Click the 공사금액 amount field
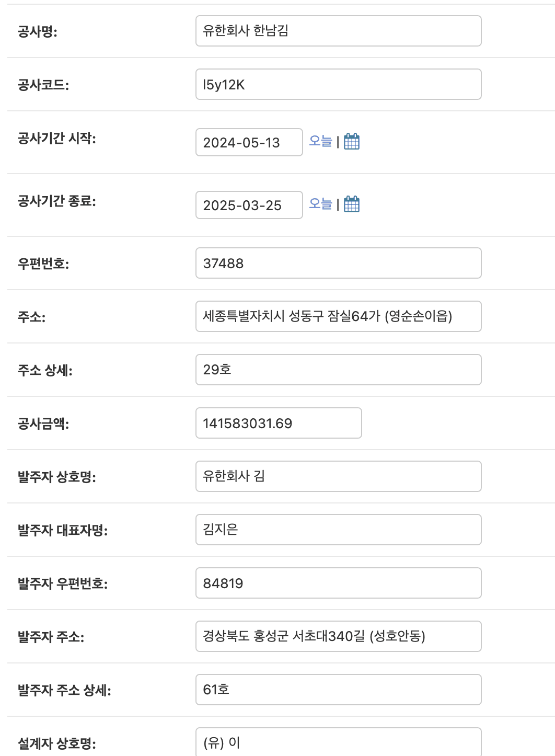The image size is (555, 756). coord(279,423)
